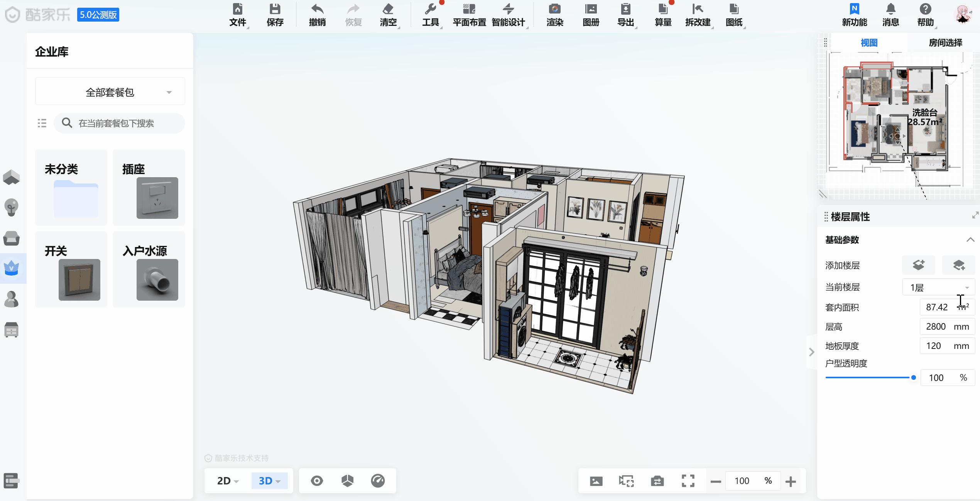The image size is (980, 501).
Task: Open 智能设计 smart design tool
Action: 509,15
